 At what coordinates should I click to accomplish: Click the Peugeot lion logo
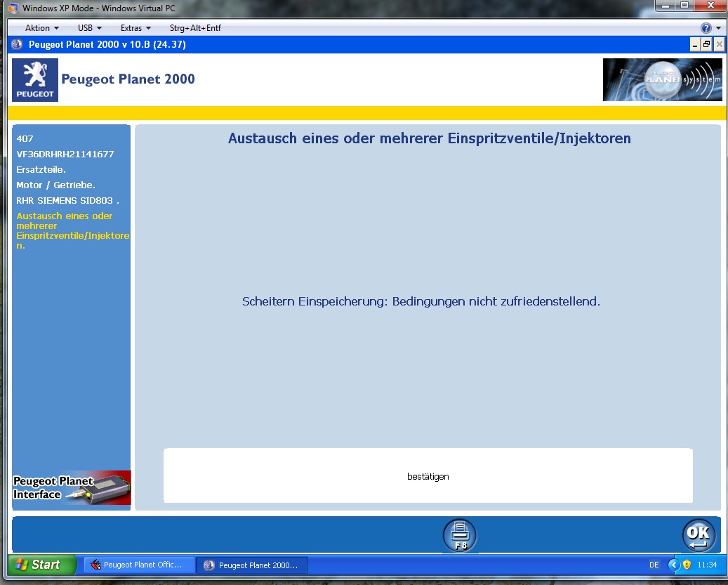click(35, 80)
